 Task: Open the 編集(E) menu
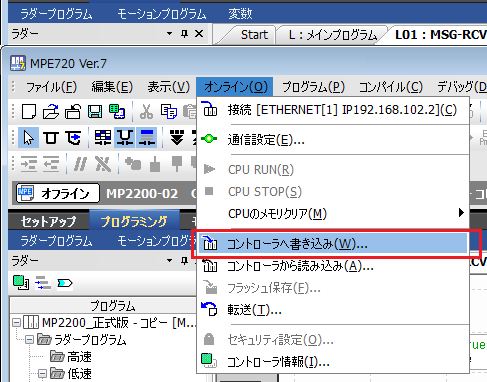(x=112, y=87)
